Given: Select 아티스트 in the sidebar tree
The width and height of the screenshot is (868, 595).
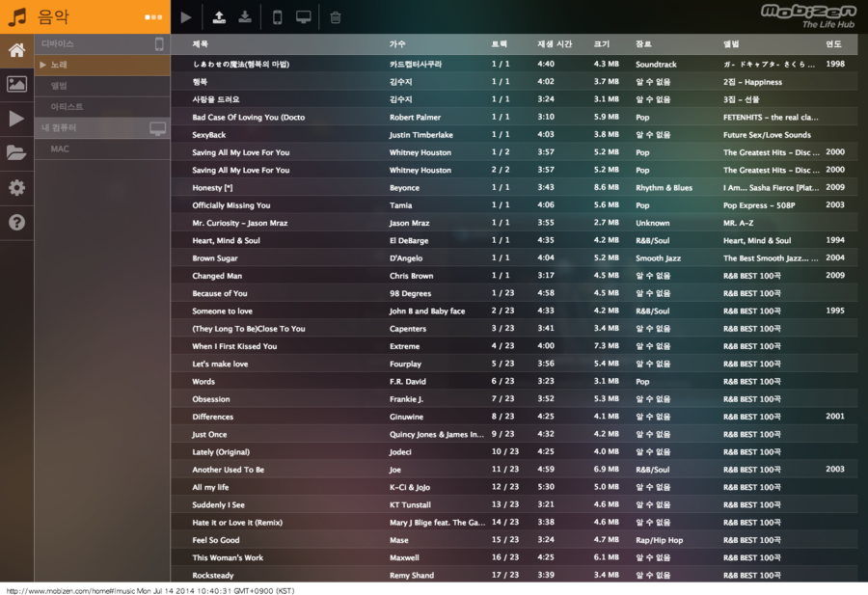Looking at the screenshot, I should 102,107.
